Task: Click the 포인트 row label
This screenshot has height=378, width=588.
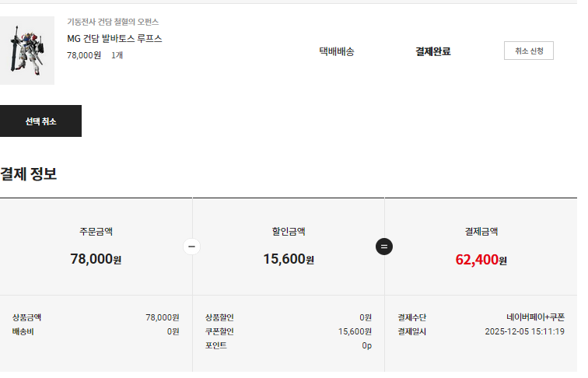Action: pyautogui.click(x=216, y=345)
